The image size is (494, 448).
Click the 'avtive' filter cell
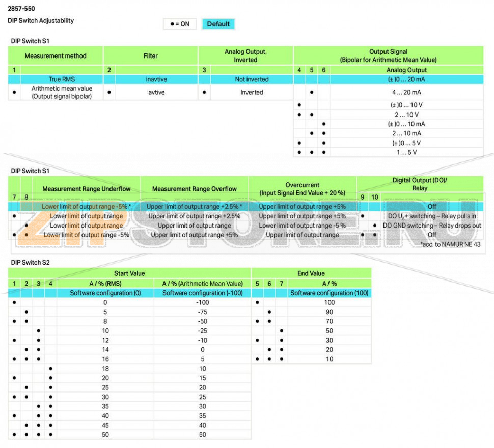[x=156, y=92]
